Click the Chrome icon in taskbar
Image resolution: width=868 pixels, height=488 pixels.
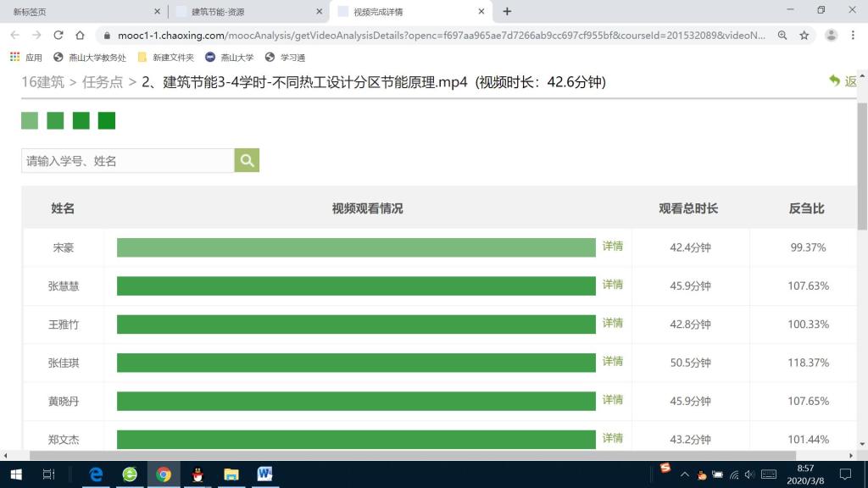pyautogui.click(x=164, y=474)
